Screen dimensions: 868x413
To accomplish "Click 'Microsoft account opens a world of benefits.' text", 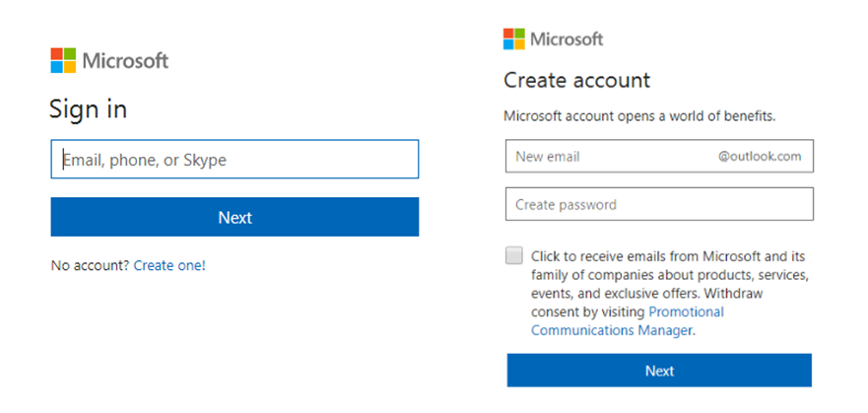I will 639,117.
